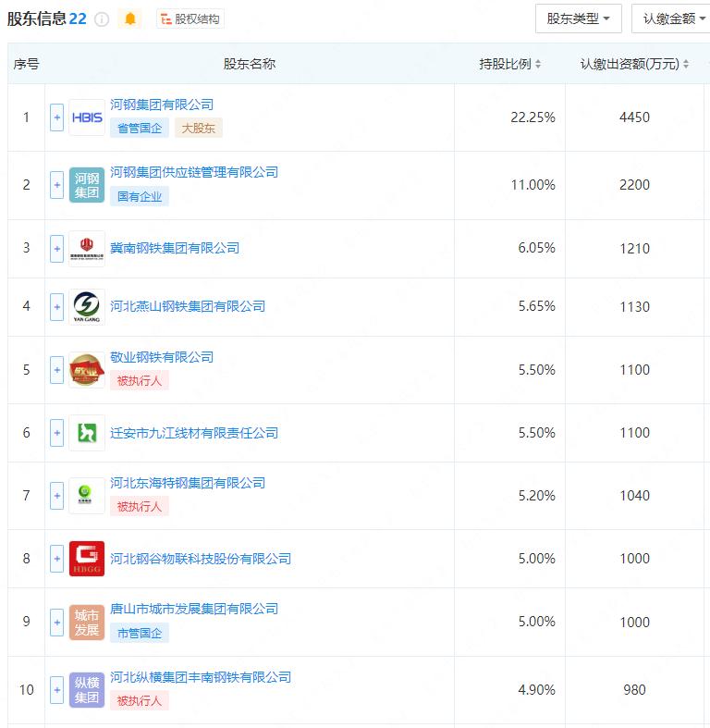Expand the row for 河钢集团有限公司
Image resolution: width=710 pixels, height=728 pixels.
56,117
